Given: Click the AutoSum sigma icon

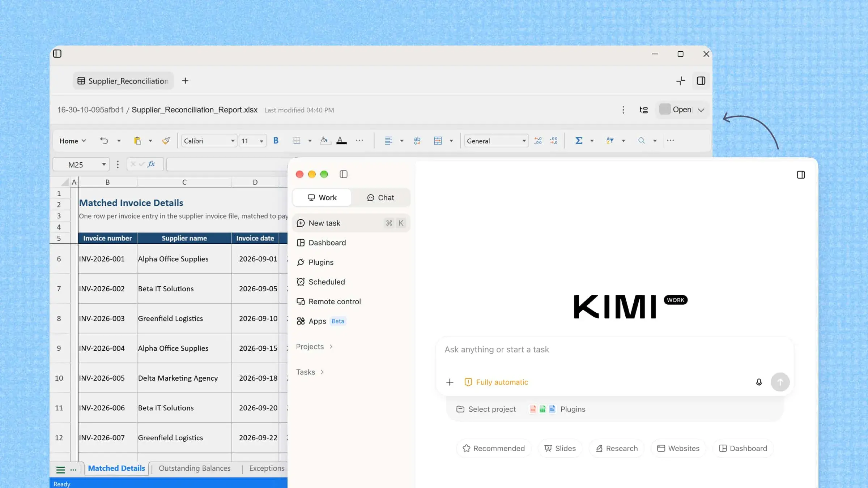Looking at the screenshot, I should click(x=579, y=141).
